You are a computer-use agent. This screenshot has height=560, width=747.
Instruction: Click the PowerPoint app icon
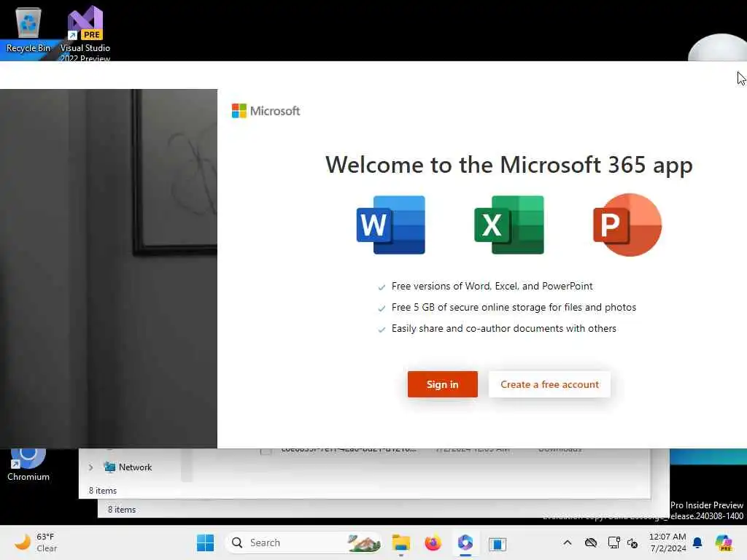pos(627,225)
